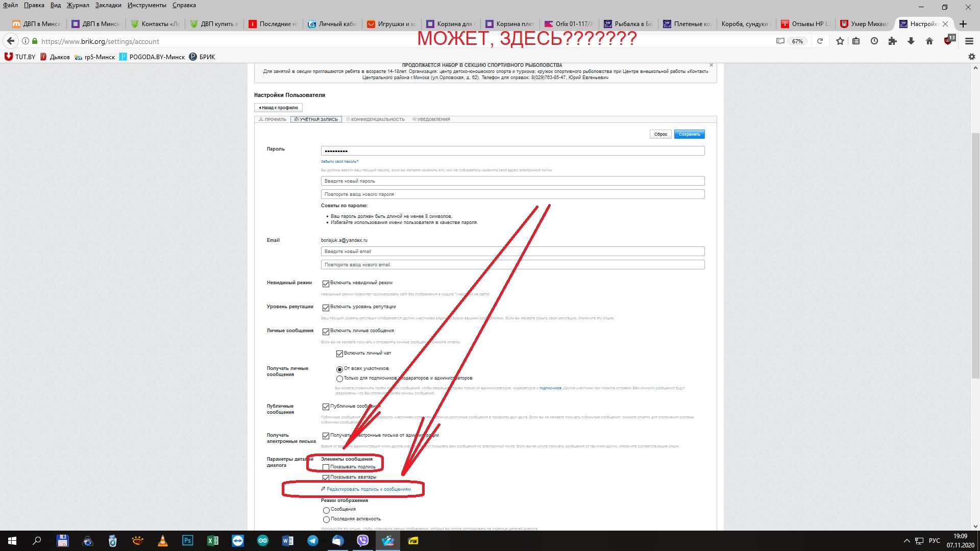
Task: Click the blue 'Сохранить' button
Action: click(x=689, y=134)
